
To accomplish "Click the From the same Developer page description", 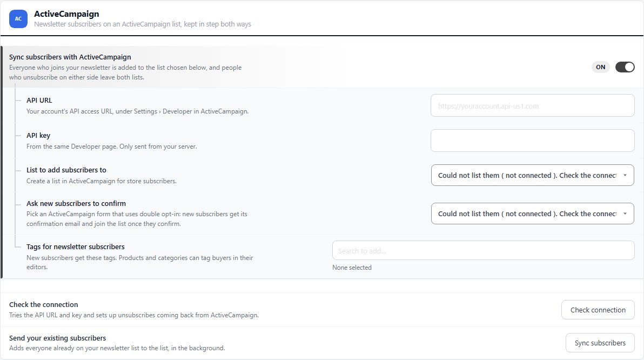I will [x=112, y=146].
